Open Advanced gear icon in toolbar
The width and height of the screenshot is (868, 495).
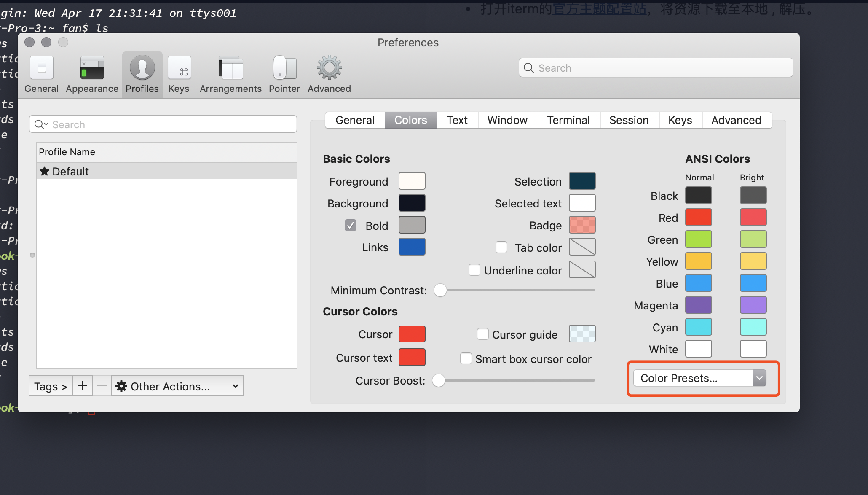pyautogui.click(x=329, y=68)
